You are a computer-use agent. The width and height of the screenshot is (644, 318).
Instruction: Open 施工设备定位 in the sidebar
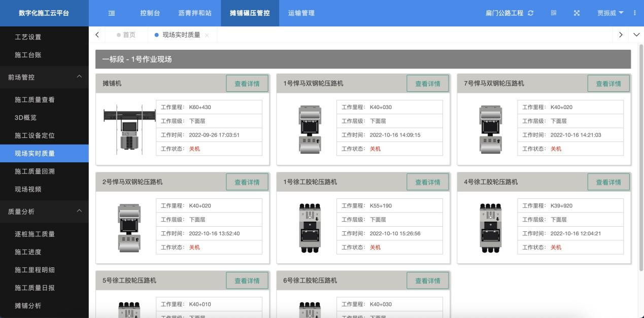(x=35, y=135)
